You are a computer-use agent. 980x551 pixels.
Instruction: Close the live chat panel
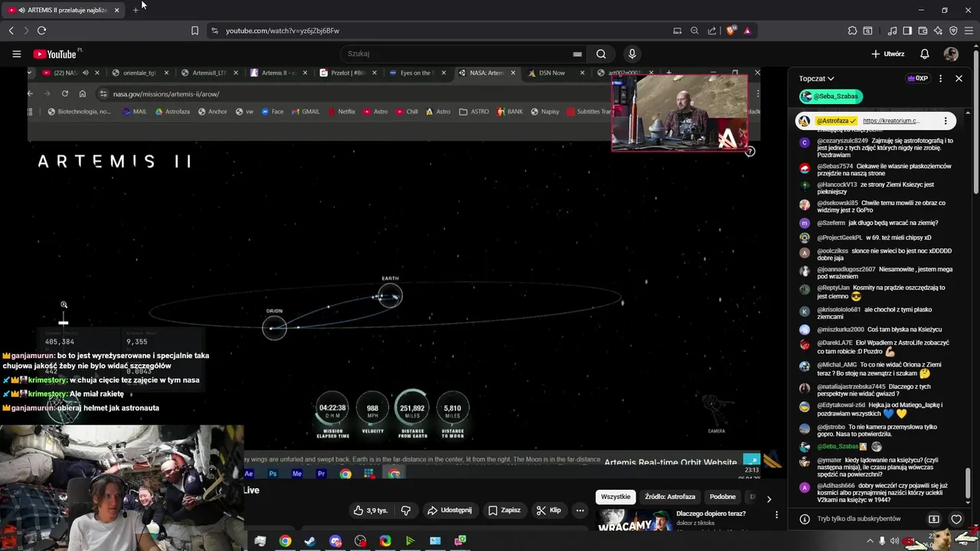[x=959, y=78]
